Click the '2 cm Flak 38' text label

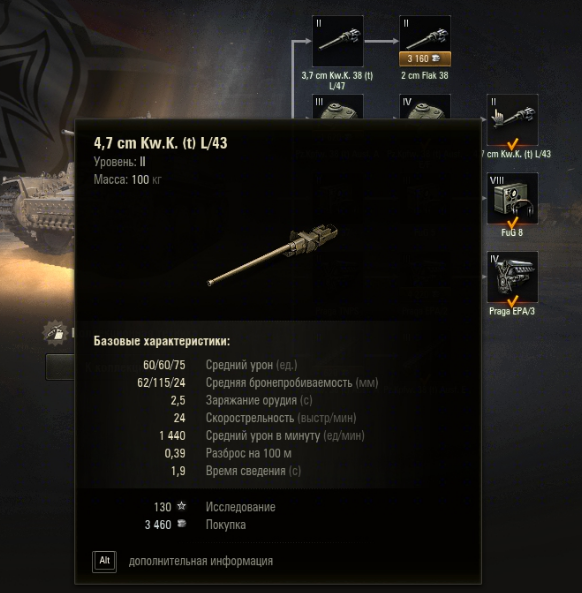pos(425,76)
